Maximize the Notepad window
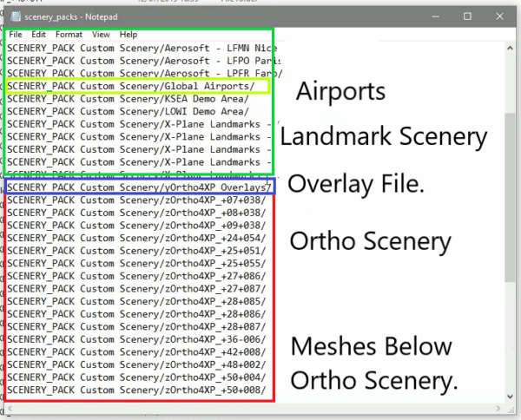 [467, 16]
